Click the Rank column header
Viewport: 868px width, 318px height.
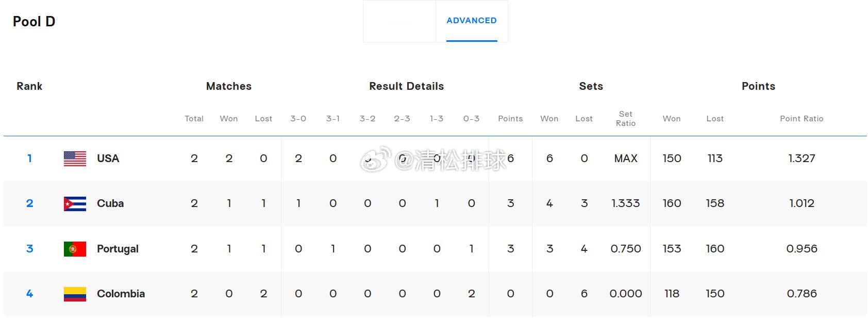point(29,86)
